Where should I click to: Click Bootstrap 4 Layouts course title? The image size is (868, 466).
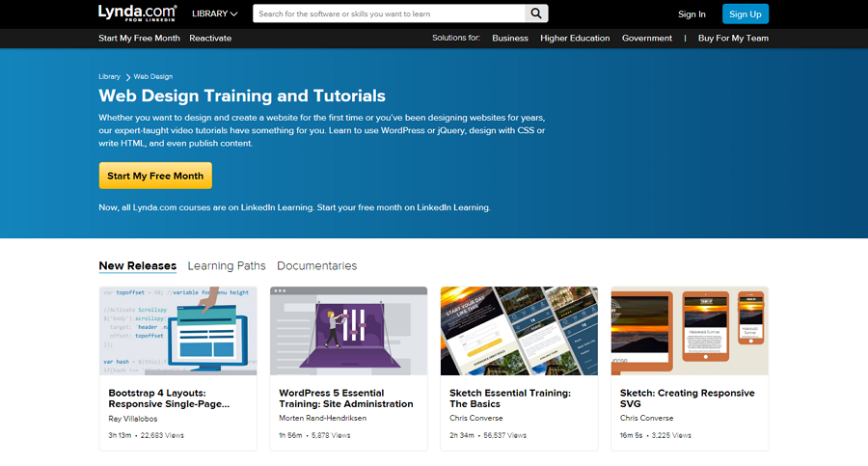pos(169,398)
